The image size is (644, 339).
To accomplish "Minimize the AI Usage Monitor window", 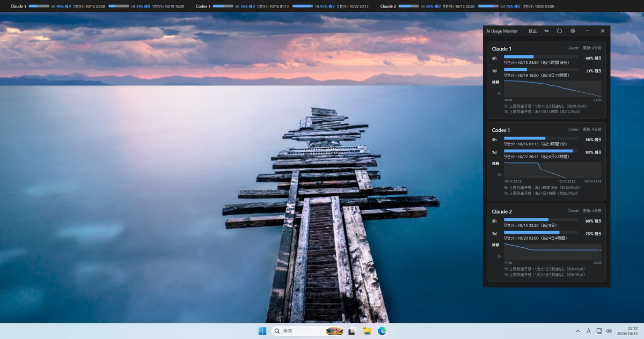I will click(x=587, y=31).
